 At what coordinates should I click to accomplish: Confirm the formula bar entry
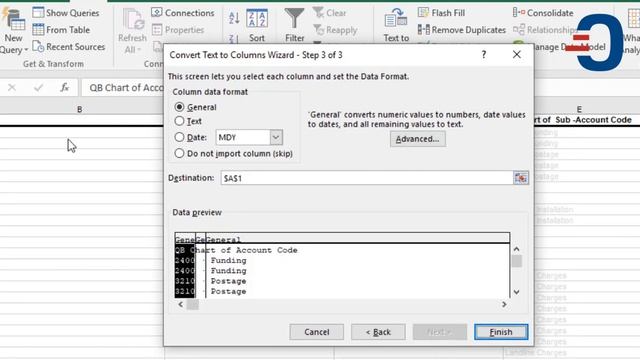click(38, 87)
